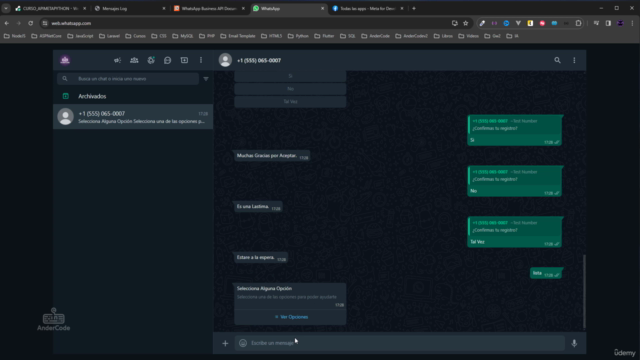This screenshot has height=360, width=640.
Task: Click the pen extension icon
Action: 482,23
